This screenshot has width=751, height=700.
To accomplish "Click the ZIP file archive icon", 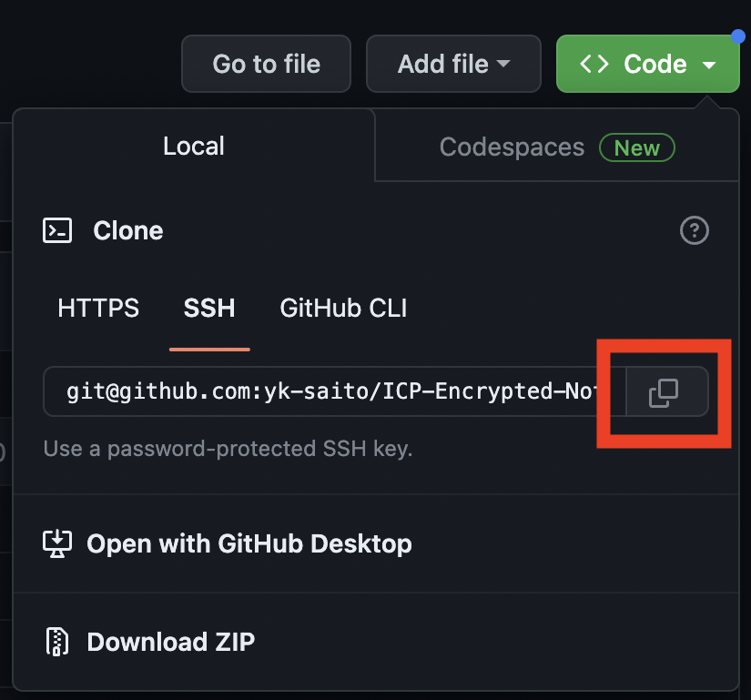I will point(57,642).
